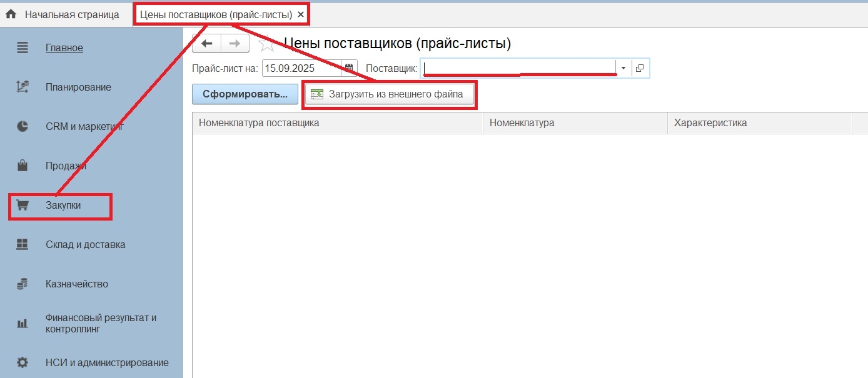Click Загрузить из внешнего файла button
868x378 pixels.
pyautogui.click(x=388, y=94)
